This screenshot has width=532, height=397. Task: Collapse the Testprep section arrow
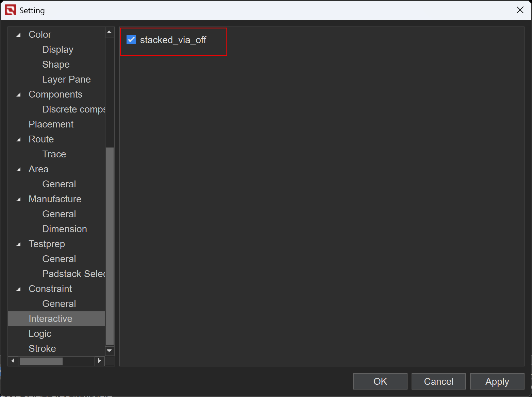tap(19, 244)
